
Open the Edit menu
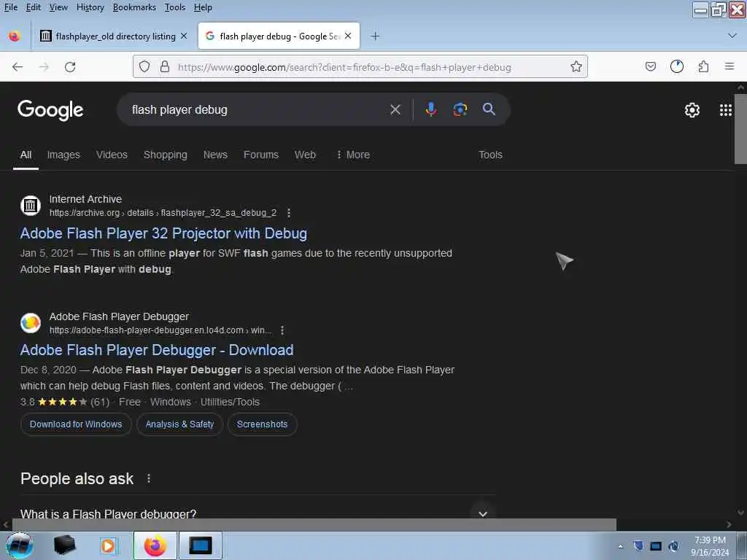(x=34, y=7)
